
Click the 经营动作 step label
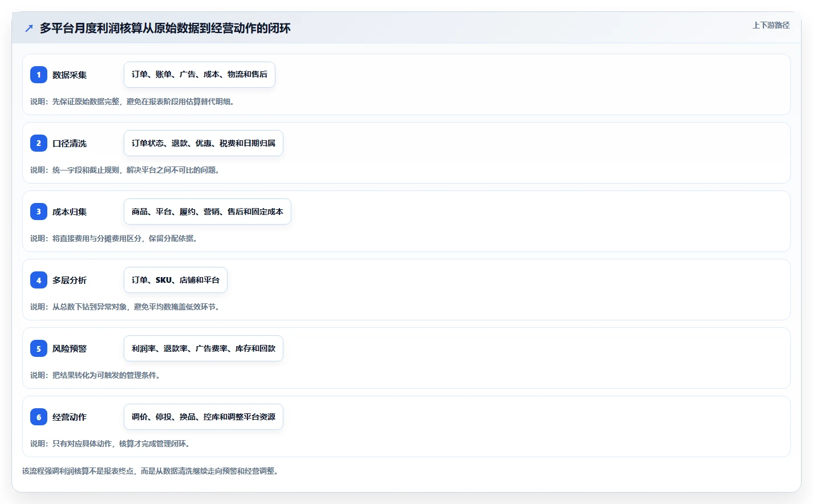[x=70, y=417]
